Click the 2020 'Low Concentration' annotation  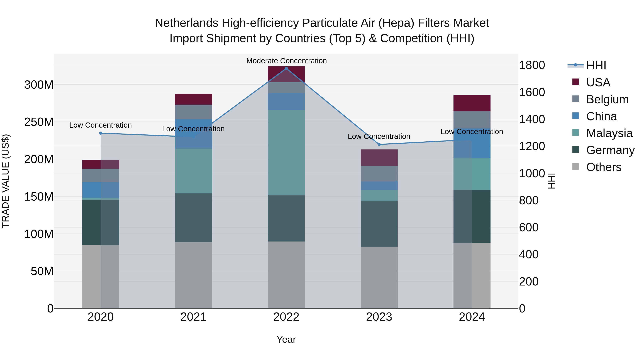tap(101, 125)
